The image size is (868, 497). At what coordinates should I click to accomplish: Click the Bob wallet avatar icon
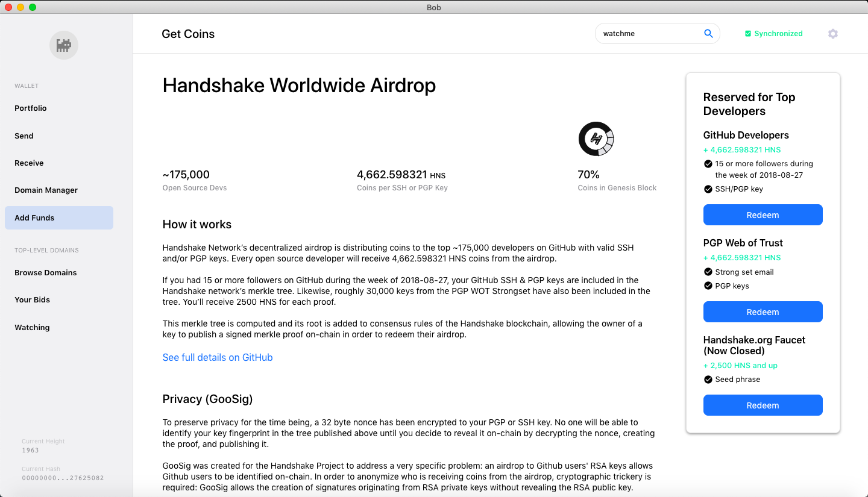[64, 45]
